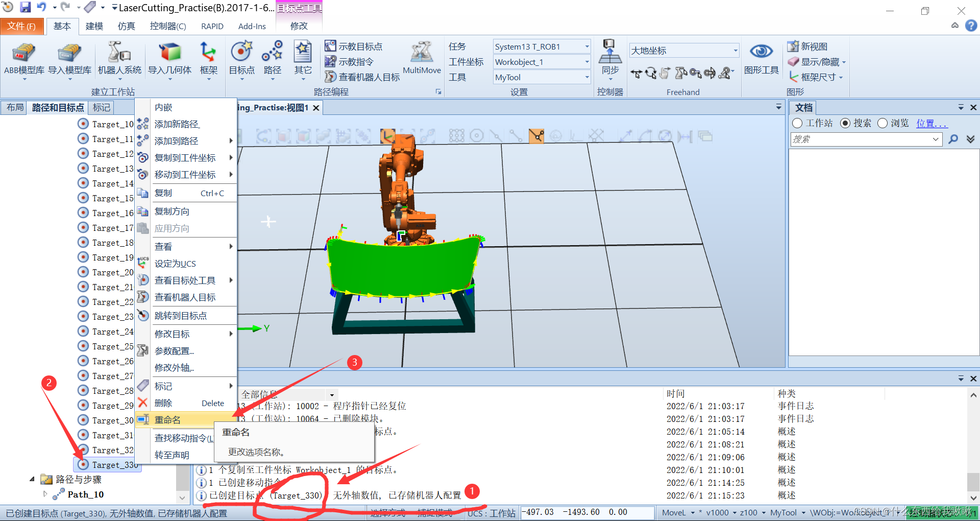
Task: Collapse the 路径与步骤 tree node
Action: click(32, 479)
